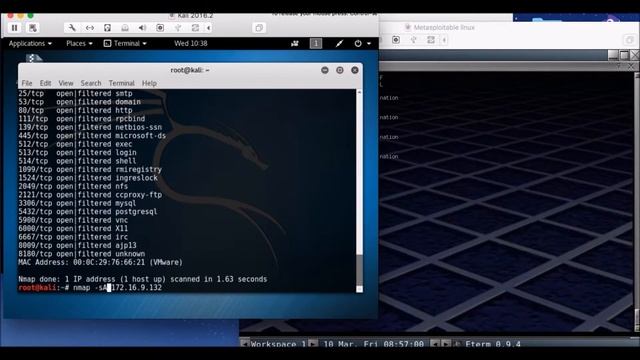Screen dimensions: 640x360
Task: Click the date and time in Metasploitable taskbar
Action: click(x=373, y=344)
